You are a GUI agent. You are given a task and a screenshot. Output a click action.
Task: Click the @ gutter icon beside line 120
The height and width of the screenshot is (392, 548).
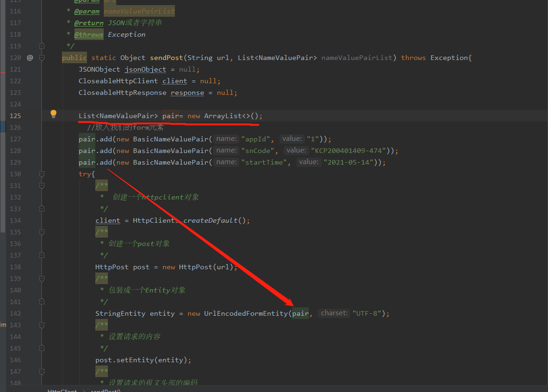[30, 58]
